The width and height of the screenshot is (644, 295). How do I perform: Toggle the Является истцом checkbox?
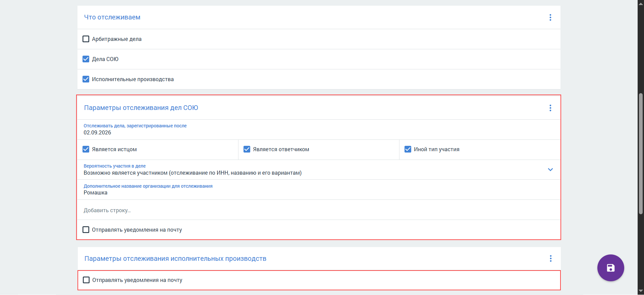[x=86, y=149]
